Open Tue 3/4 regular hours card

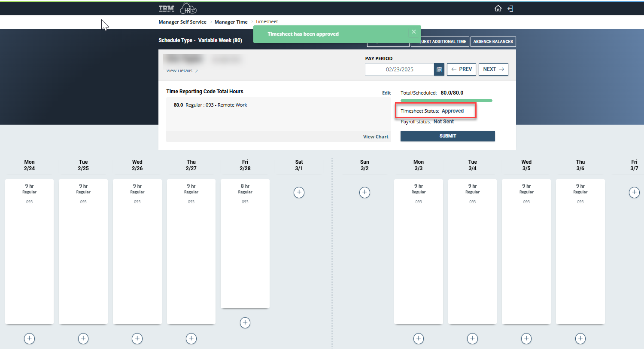472,251
